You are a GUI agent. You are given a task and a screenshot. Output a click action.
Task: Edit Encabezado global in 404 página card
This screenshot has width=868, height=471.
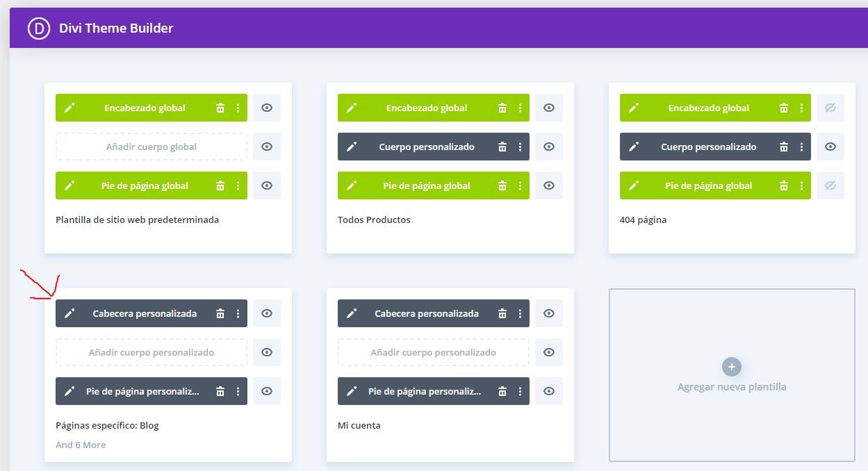coord(634,108)
